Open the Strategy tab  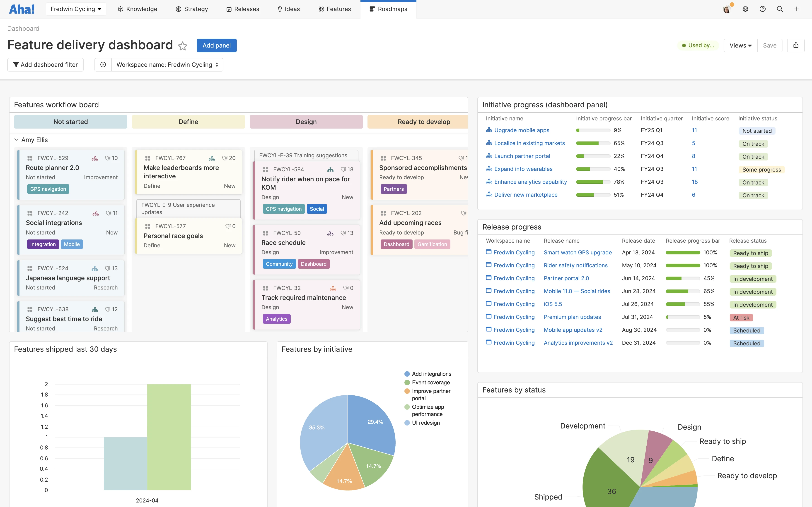(192, 9)
